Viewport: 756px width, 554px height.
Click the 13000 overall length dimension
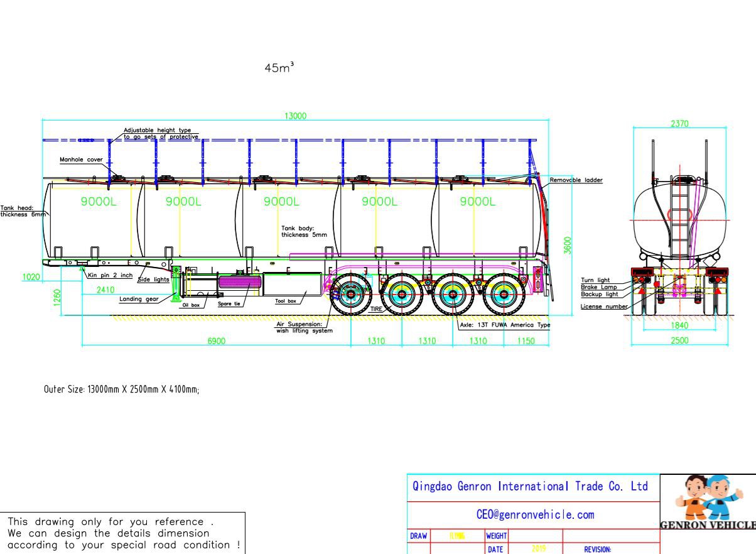click(295, 116)
